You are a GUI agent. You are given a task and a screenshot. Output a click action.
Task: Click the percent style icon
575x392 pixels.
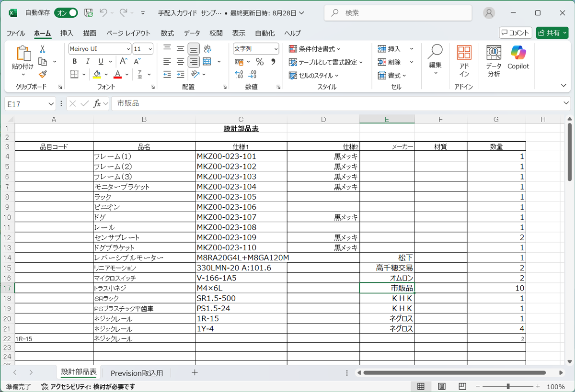[x=260, y=62]
